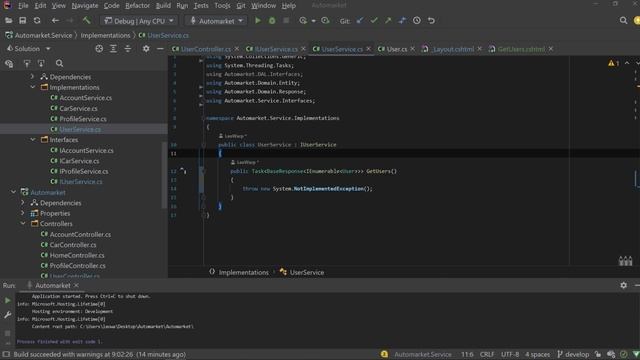The width and height of the screenshot is (640, 360).
Task: Commit changes using the Git checkmark
Action: [x=374, y=20]
